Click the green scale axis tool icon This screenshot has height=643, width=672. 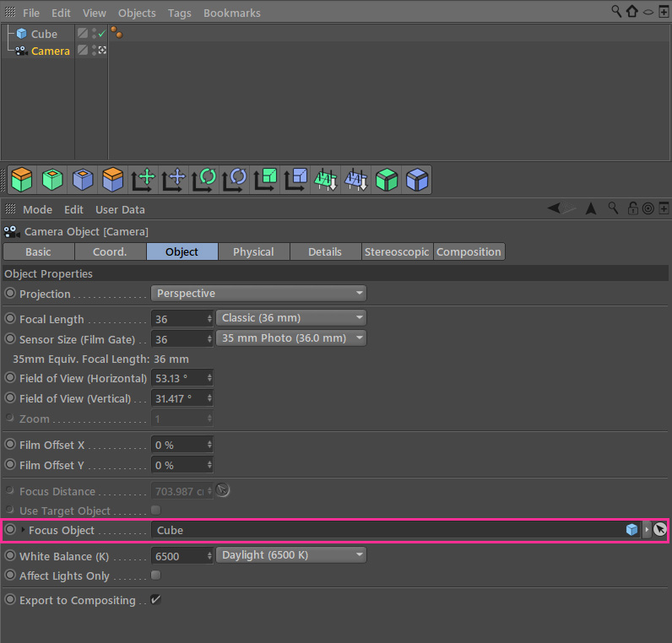(x=265, y=180)
